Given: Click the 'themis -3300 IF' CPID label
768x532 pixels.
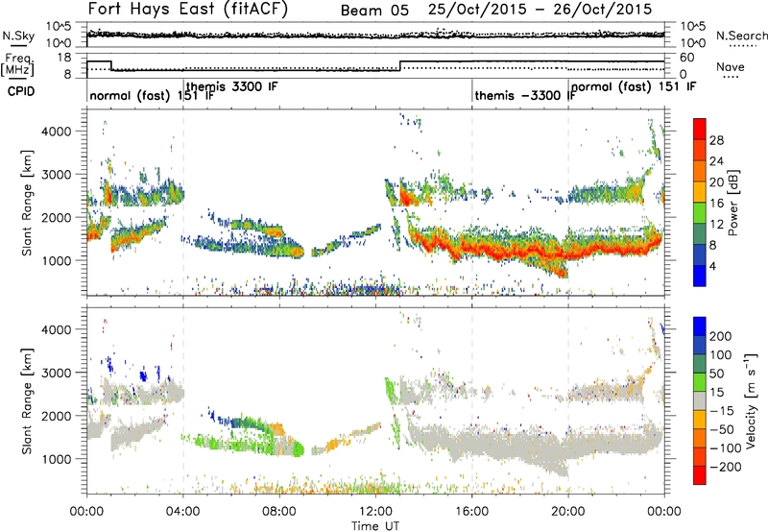Looking at the screenshot, I should [525, 95].
